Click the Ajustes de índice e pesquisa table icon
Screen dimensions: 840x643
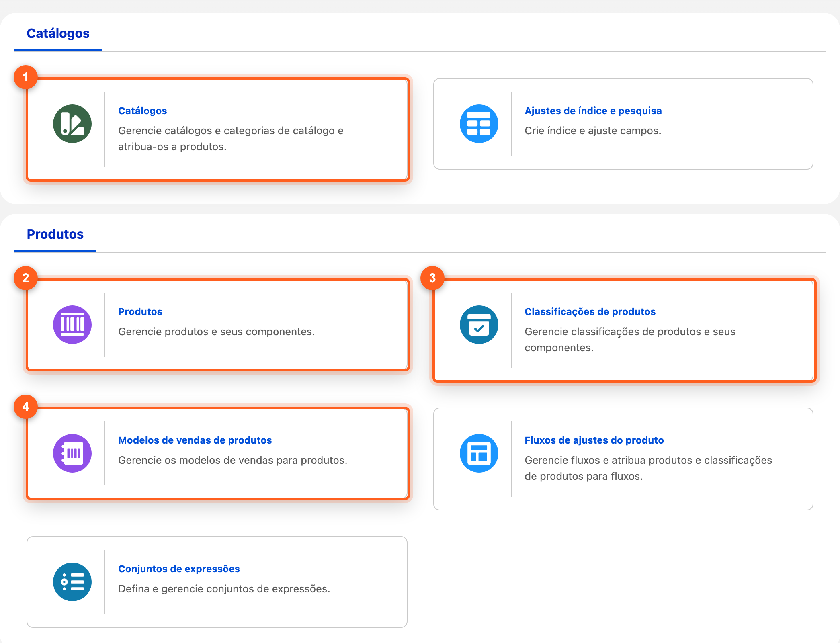point(479,124)
